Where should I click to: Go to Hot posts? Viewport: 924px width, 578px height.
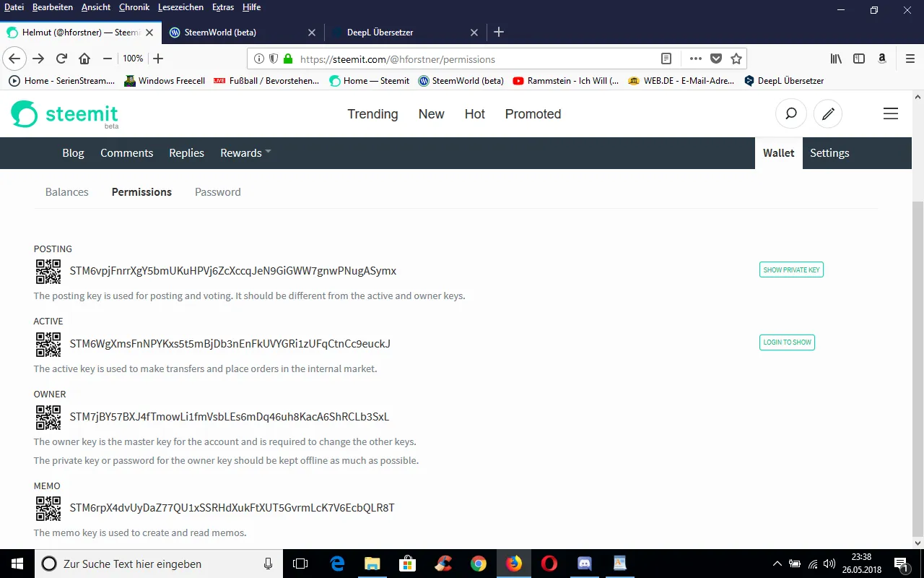point(475,114)
